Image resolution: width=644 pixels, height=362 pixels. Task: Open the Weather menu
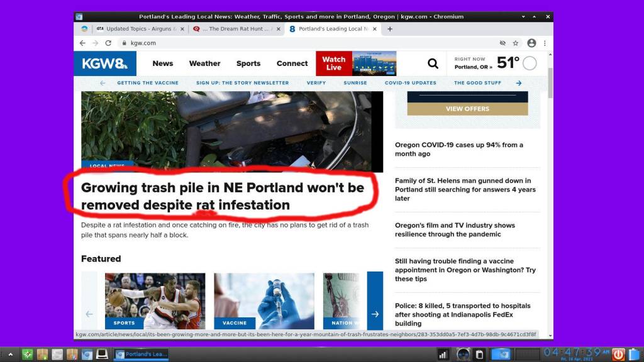pos(204,63)
